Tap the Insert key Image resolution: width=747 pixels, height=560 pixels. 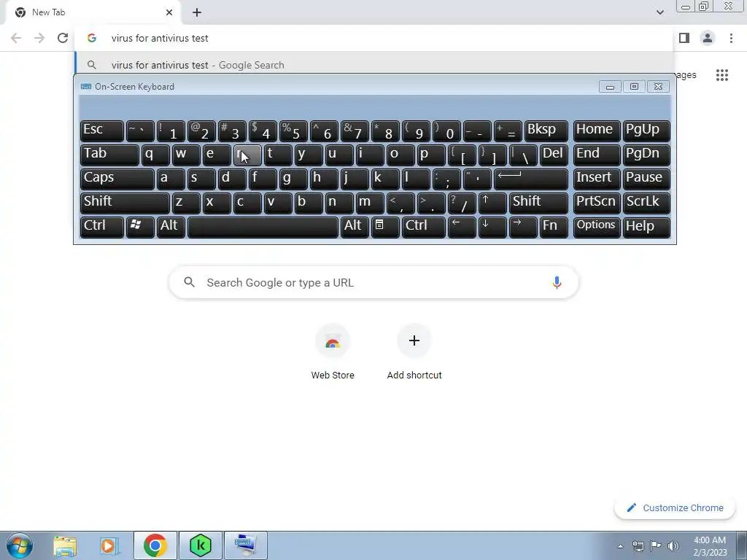click(597, 179)
